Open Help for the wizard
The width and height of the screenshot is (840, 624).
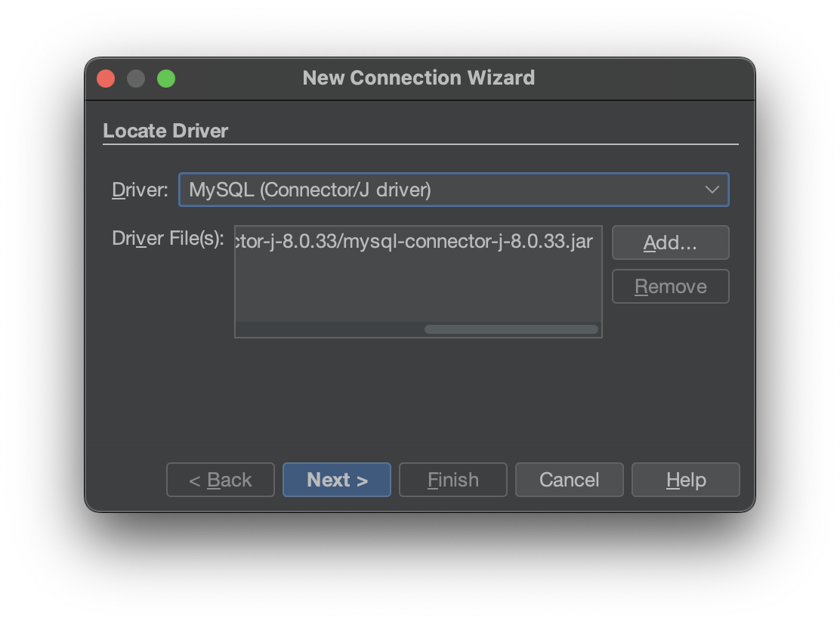(686, 480)
